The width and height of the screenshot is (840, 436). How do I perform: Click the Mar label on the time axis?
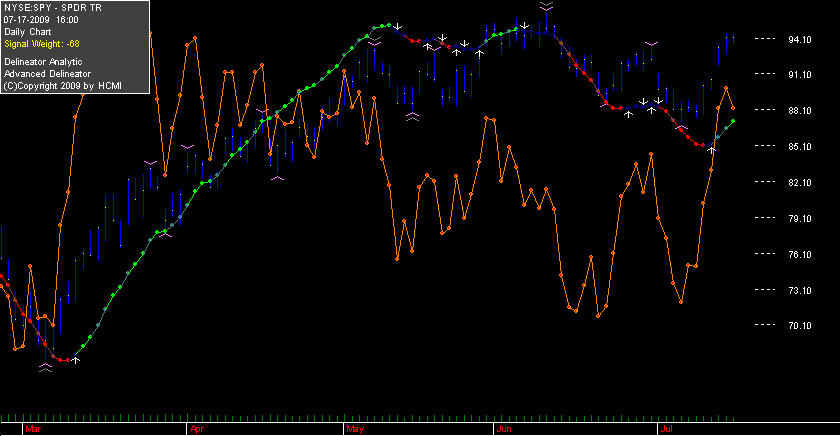[x=33, y=429]
